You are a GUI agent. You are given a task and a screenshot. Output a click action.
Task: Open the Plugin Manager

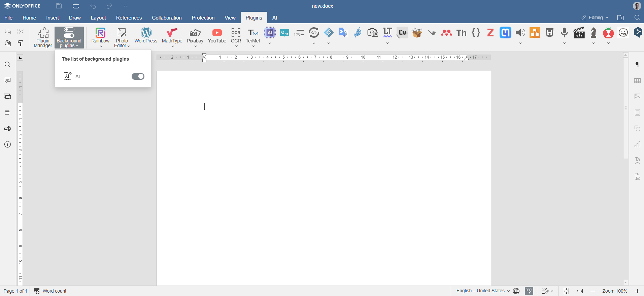(43, 37)
